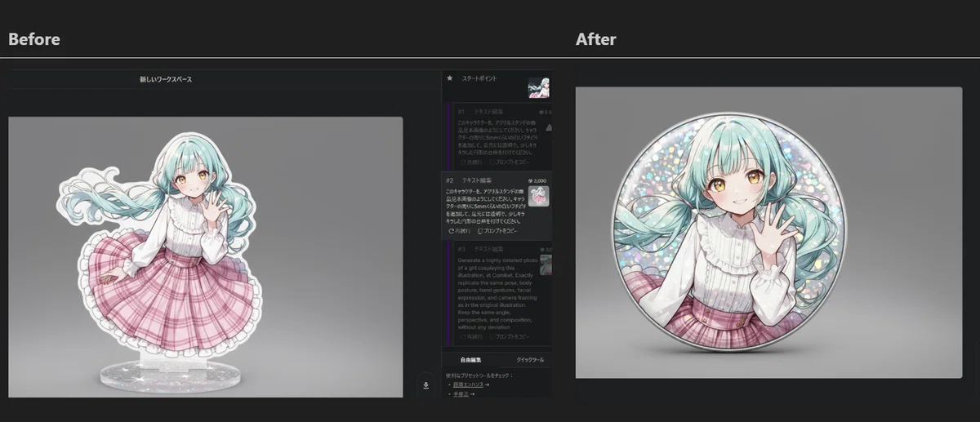Open the スタートポイント character thumbnail
The image size is (980, 422).
click(x=538, y=87)
